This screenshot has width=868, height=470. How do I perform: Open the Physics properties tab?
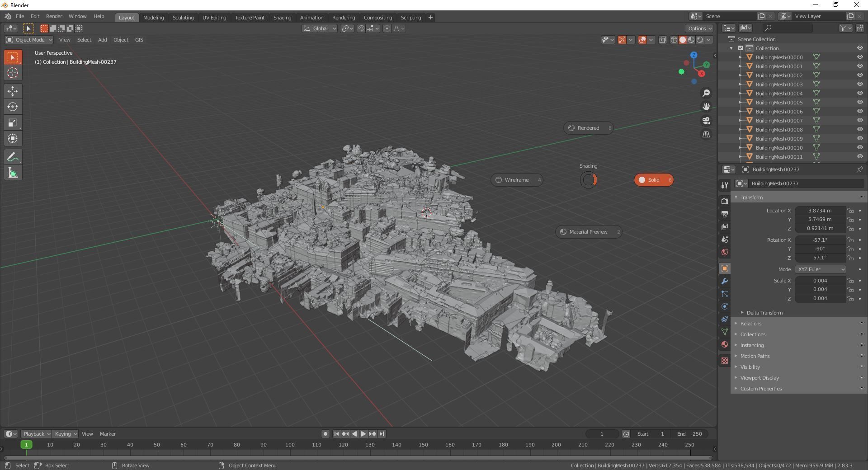725,306
